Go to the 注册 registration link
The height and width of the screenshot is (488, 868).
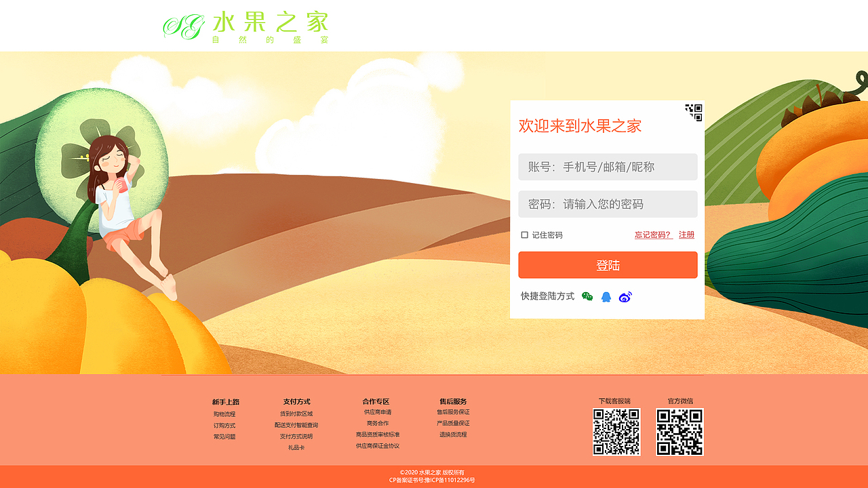coord(687,235)
